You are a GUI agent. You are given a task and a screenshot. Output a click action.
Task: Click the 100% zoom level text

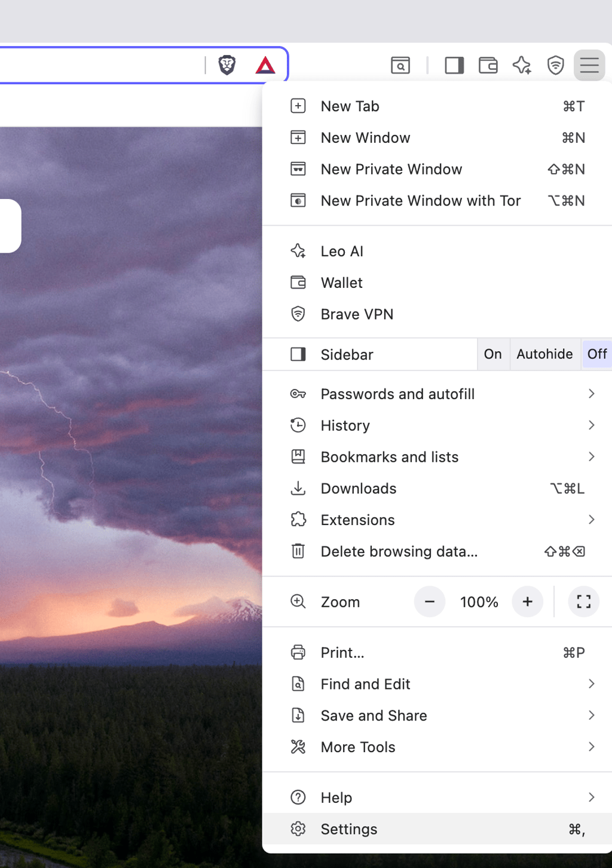(x=479, y=602)
